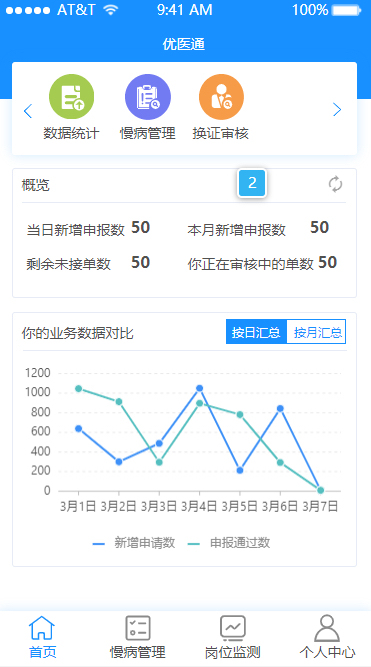Open the purple 慢病管理 shortcut icon
Viewport: 371px width, 667px height.
coord(148,97)
